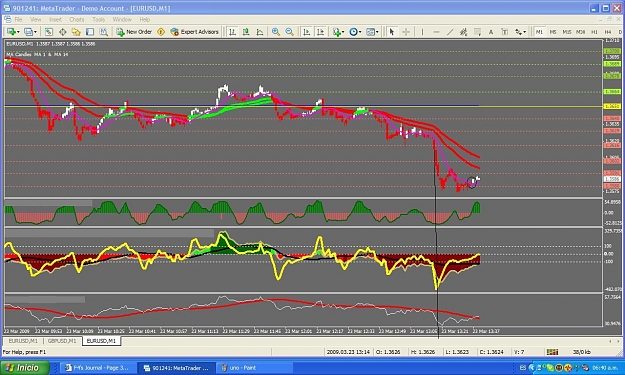Open the Inicio start button
The height and width of the screenshot is (375, 625).
(x=25, y=367)
